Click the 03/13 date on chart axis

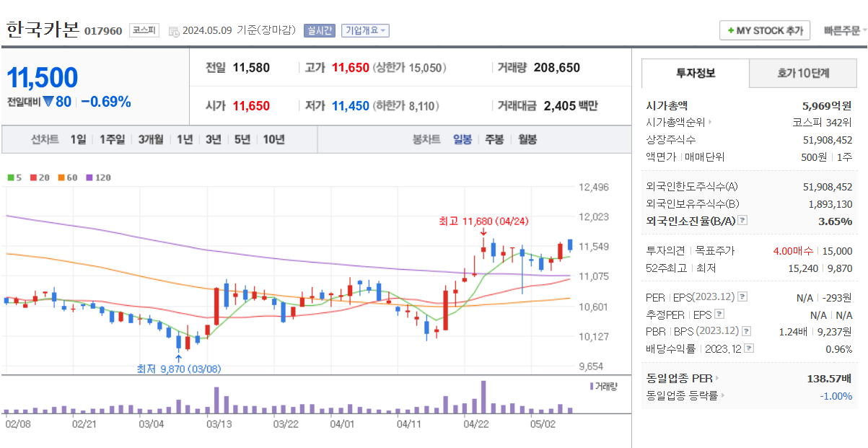pyautogui.click(x=219, y=425)
